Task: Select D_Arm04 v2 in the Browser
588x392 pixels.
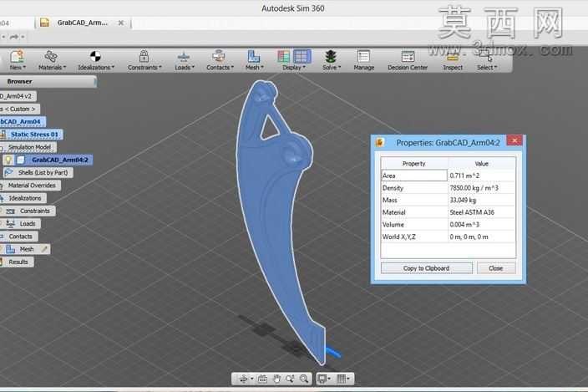Action: (x=18, y=96)
